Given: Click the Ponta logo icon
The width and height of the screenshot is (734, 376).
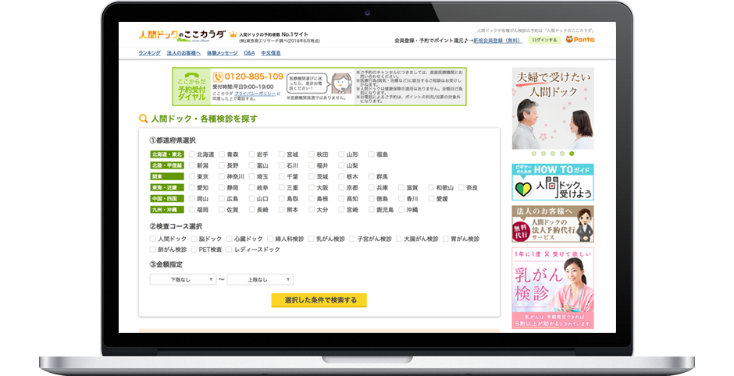Looking at the screenshot, I should point(580,39).
